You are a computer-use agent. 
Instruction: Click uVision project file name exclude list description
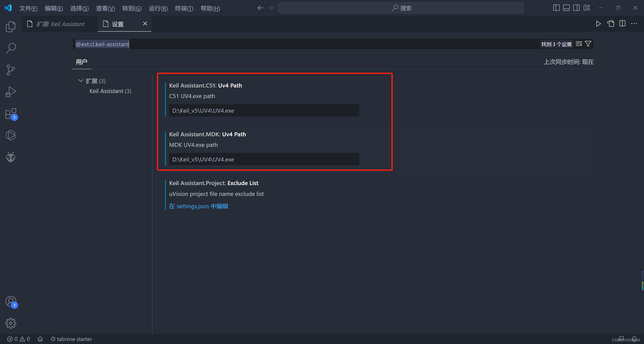(216, 194)
